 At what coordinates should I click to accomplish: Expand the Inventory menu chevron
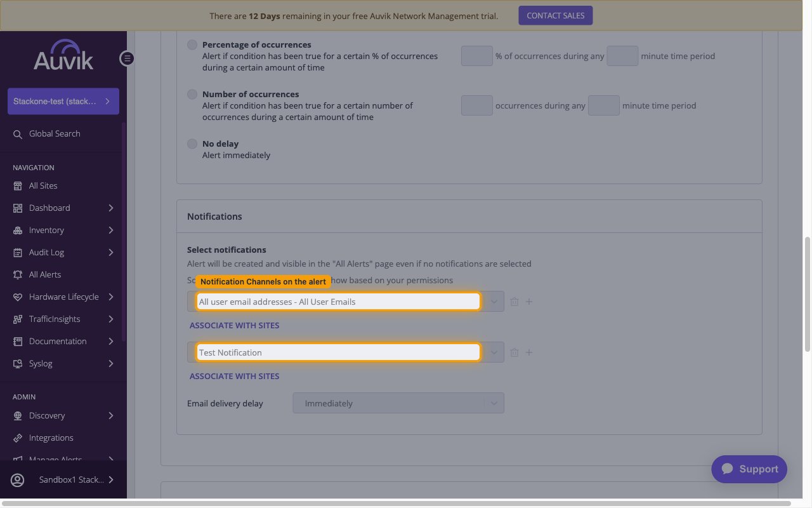pos(111,231)
